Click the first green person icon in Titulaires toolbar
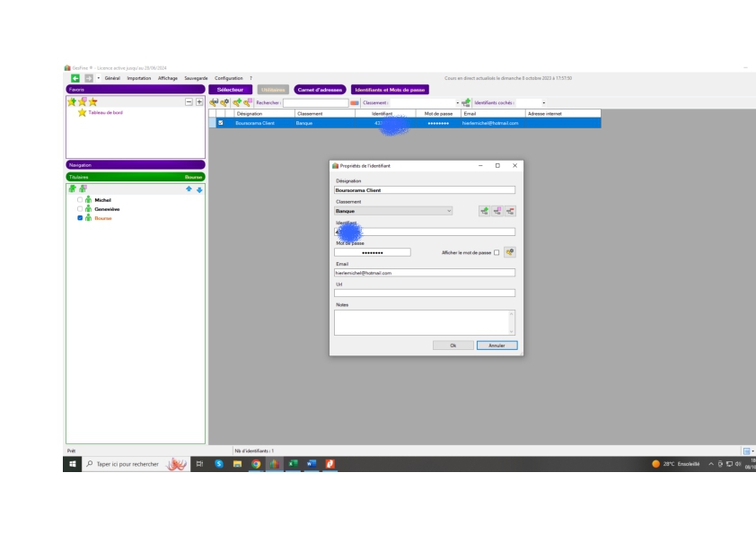 pyautogui.click(x=72, y=188)
